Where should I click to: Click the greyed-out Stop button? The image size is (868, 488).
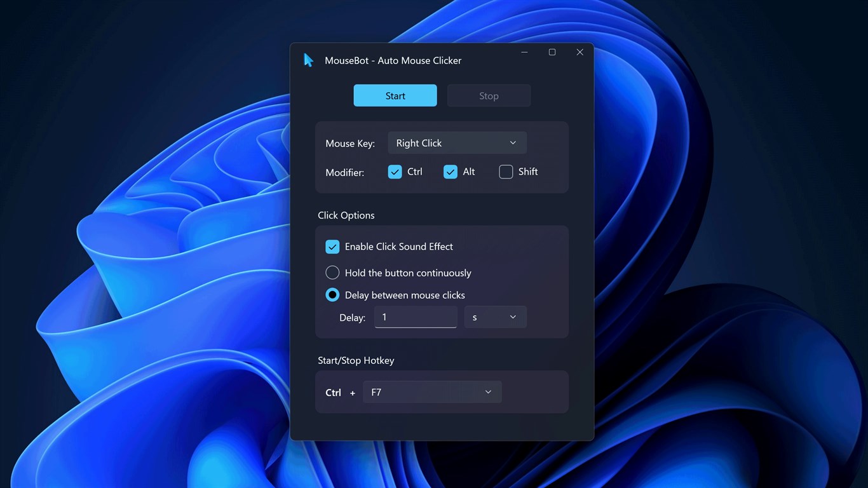pyautogui.click(x=489, y=95)
